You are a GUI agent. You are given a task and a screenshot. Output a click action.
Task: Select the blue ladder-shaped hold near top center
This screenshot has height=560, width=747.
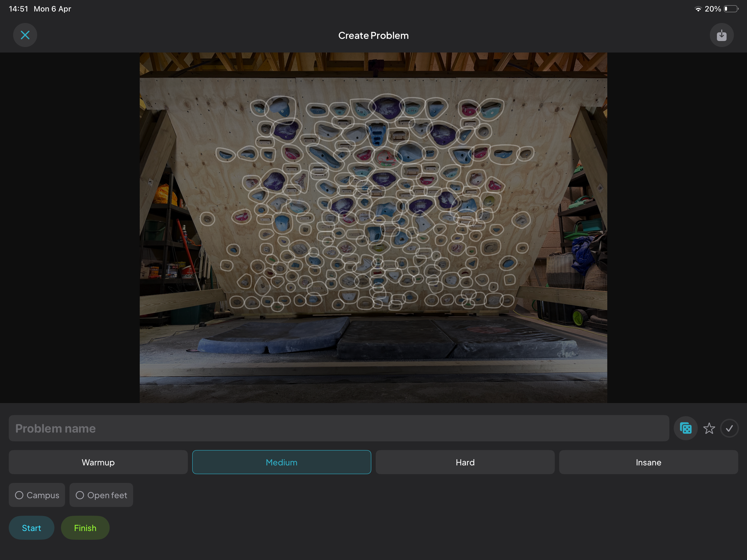tap(377, 134)
